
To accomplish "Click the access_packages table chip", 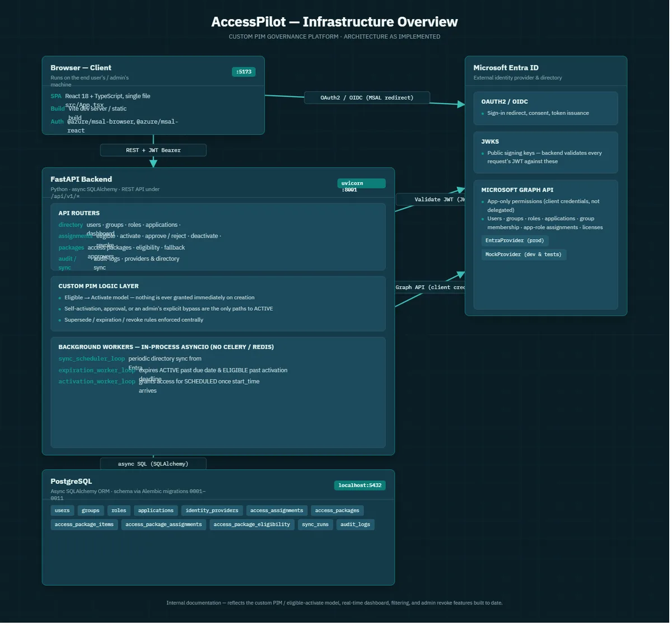I will pyautogui.click(x=338, y=511).
